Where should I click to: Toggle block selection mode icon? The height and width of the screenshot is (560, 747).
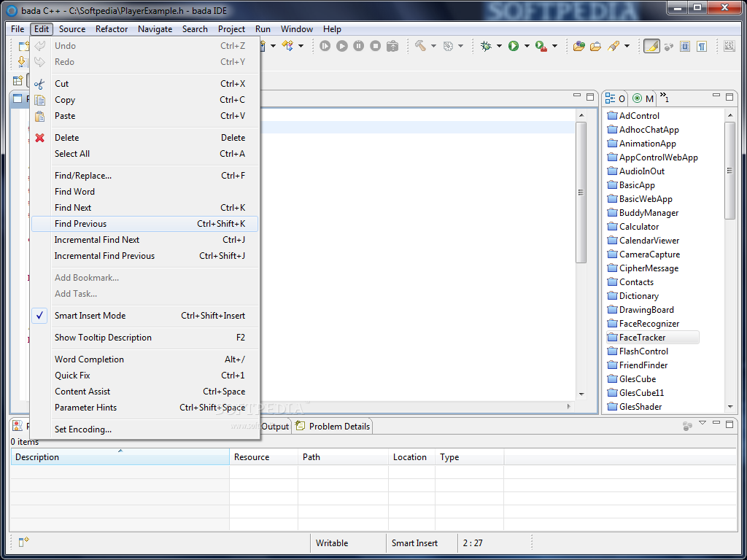685,46
